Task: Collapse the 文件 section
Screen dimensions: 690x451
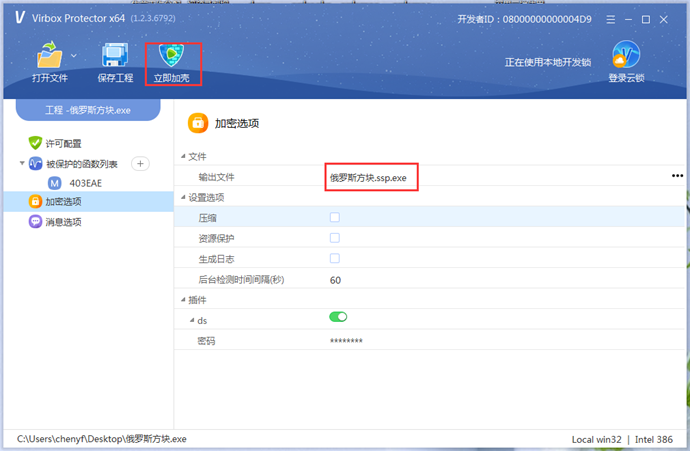Action: [x=183, y=156]
